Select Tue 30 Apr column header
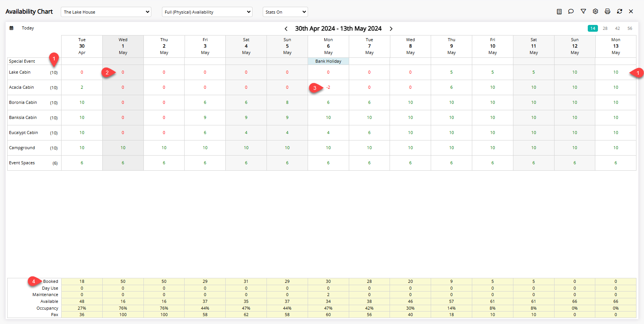Screen dimensions: 644x324 point(82,46)
